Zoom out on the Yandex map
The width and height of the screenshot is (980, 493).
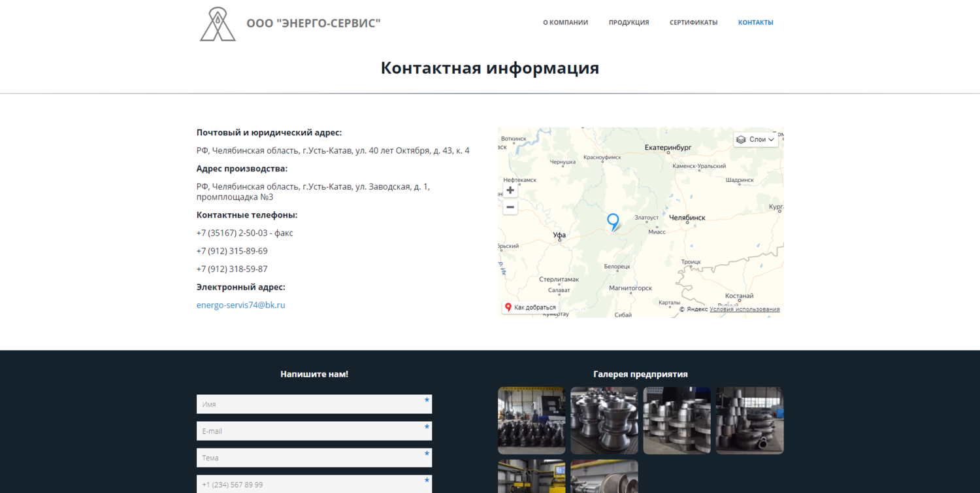pos(510,207)
